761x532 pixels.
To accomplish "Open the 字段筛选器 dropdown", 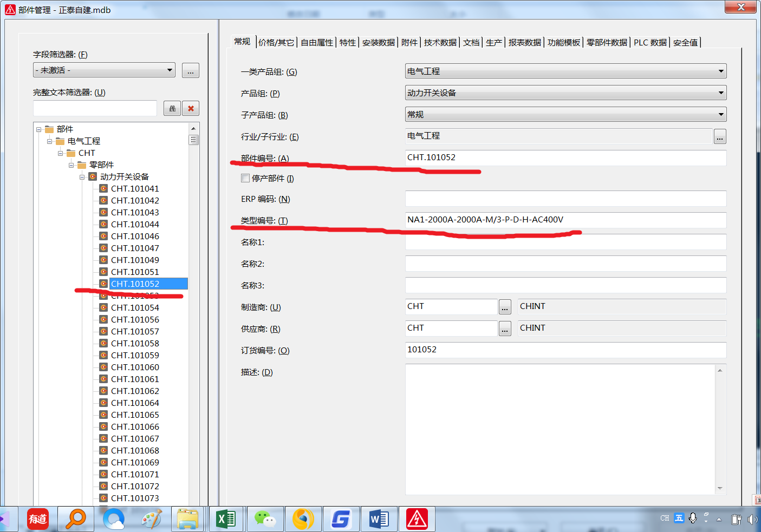I will click(x=170, y=70).
